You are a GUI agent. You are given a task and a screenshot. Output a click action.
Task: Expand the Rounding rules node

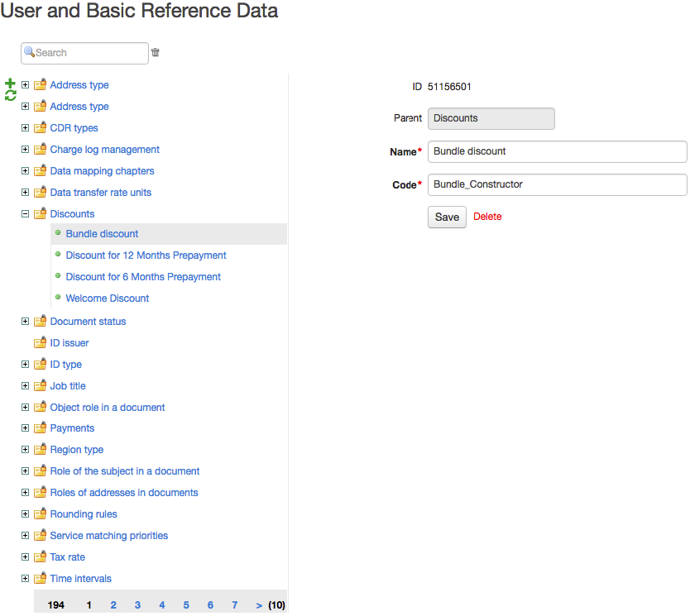point(25,514)
